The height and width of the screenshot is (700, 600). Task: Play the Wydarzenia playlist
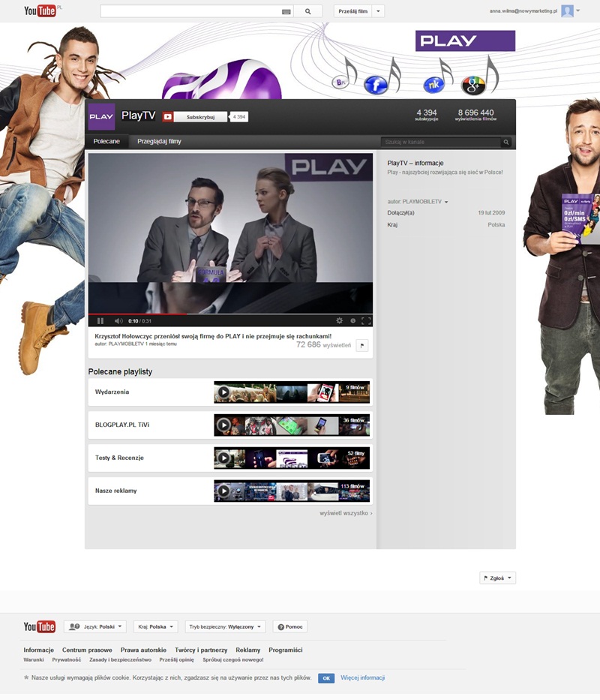(223, 392)
